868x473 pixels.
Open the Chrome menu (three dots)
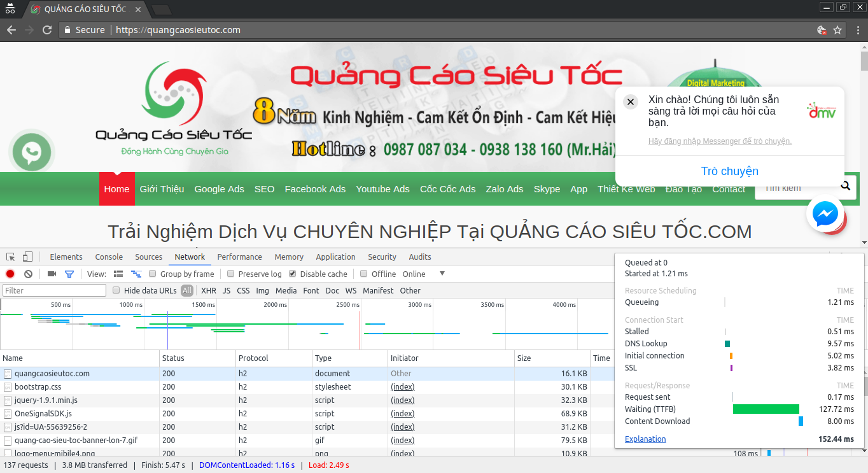(x=857, y=30)
